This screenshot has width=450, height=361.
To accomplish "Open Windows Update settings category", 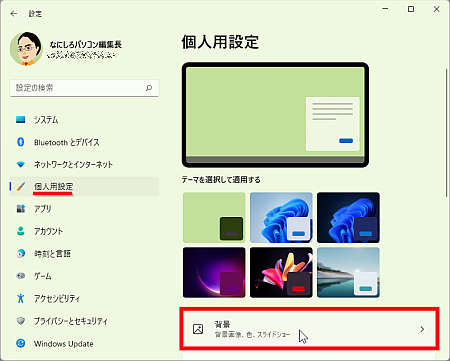I will tap(84, 343).
